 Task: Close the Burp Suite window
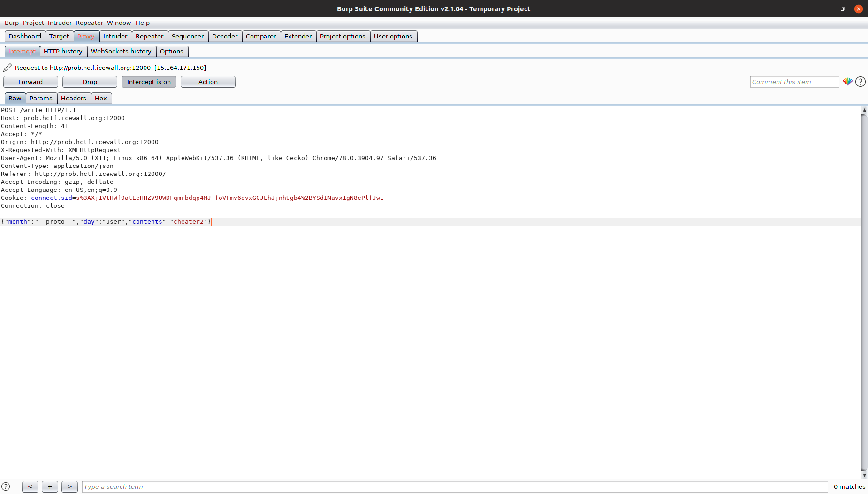[859, 9]
